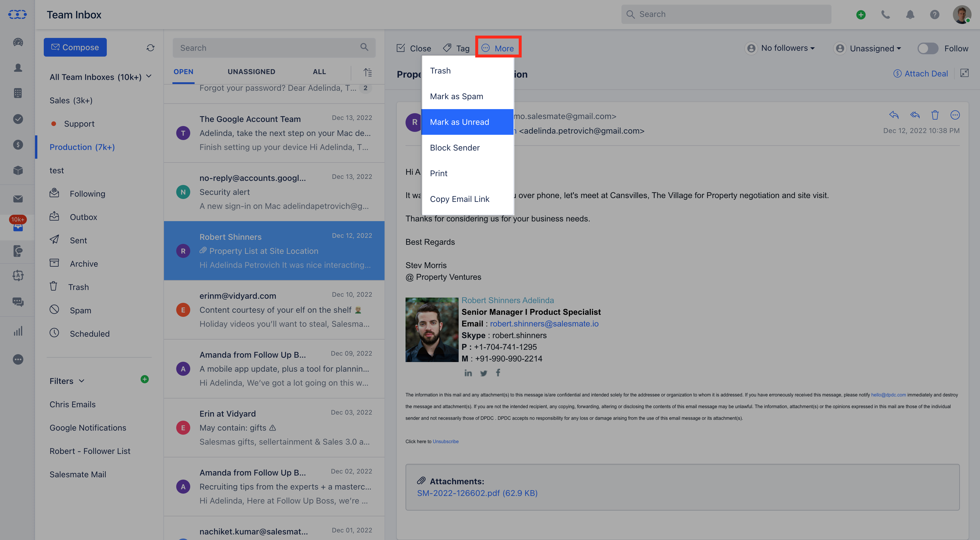Toggle the Follow switch
The height and width of the screenshot is (540, 980).
click(928, 48)
